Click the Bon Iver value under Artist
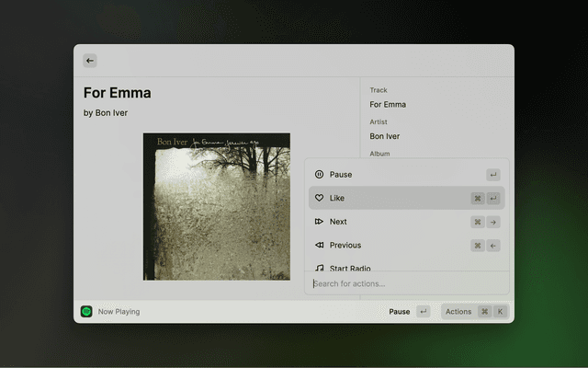Viewport: 588px width, 368px height. pyautogui.click(x=384, y=136)
